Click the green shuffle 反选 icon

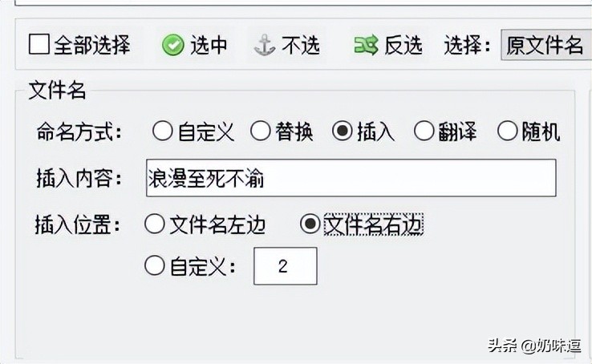click(366, 45)
